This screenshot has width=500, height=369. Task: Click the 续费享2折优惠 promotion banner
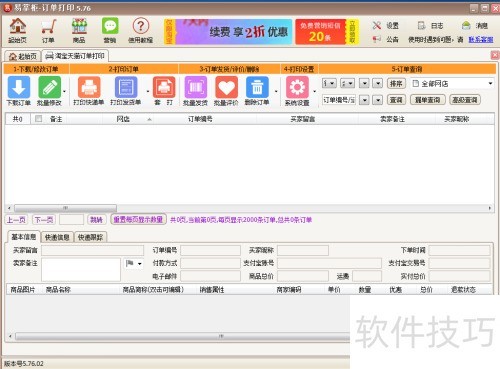[x=228, y=32]
